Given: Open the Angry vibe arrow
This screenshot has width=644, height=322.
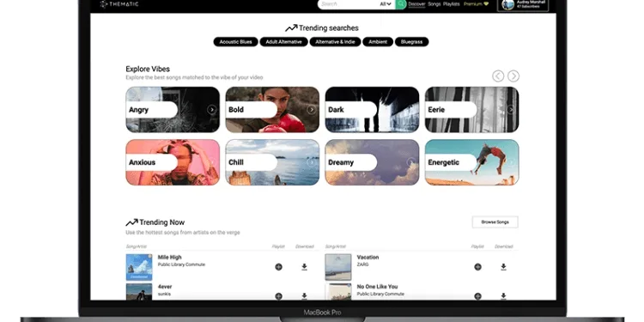Looking at the screenshot, I should (x=211, y=110).
